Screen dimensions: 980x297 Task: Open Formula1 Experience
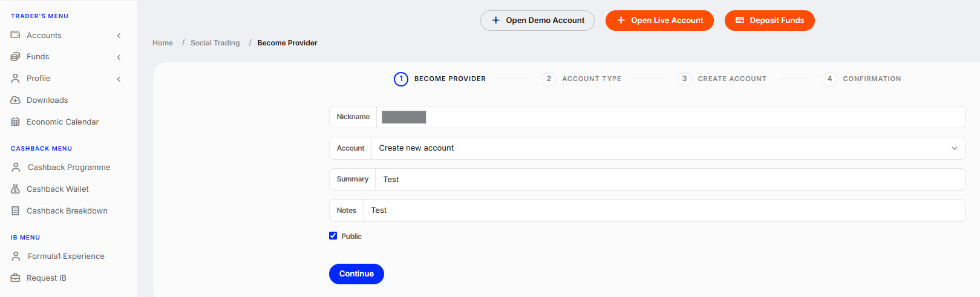click(x=67, y=256)
